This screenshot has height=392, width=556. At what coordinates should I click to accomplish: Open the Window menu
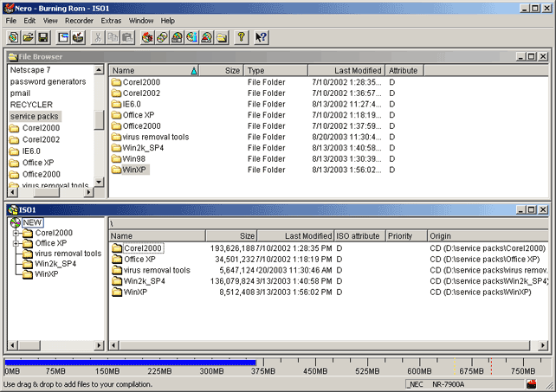pyautogui.click(x=141, y=21)
